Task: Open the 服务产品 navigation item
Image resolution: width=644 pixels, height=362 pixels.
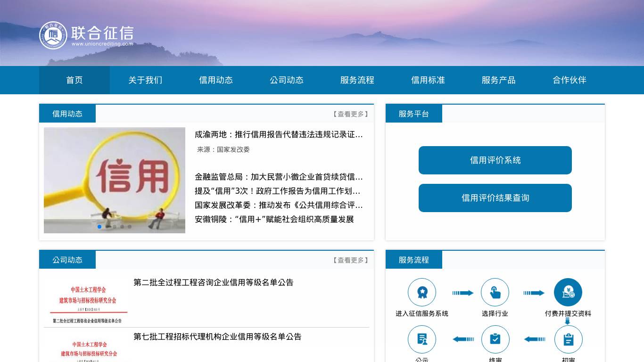Action: coord(499,80)
